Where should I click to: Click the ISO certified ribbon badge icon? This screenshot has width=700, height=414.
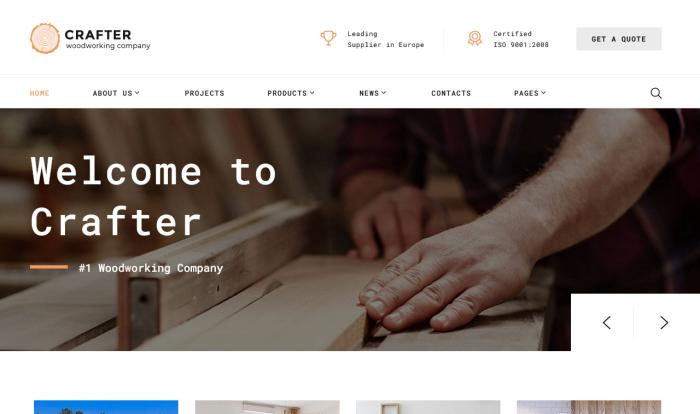[475, 38]
